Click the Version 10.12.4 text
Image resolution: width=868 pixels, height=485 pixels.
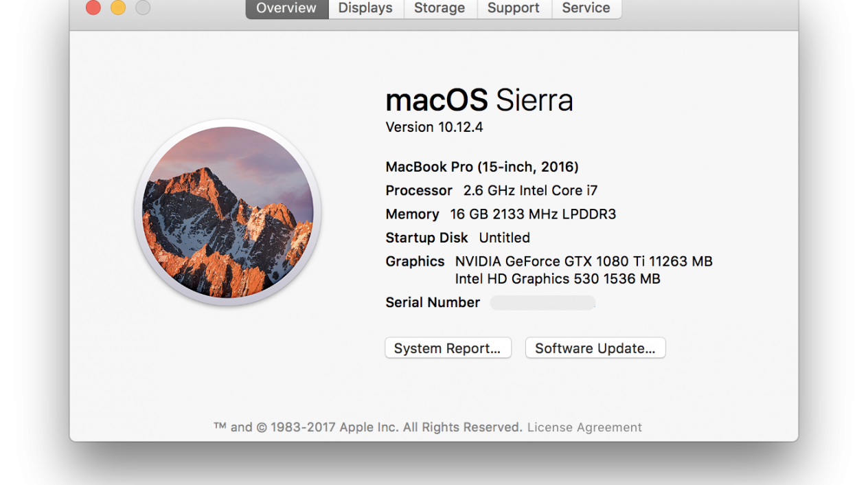(435, 127)
